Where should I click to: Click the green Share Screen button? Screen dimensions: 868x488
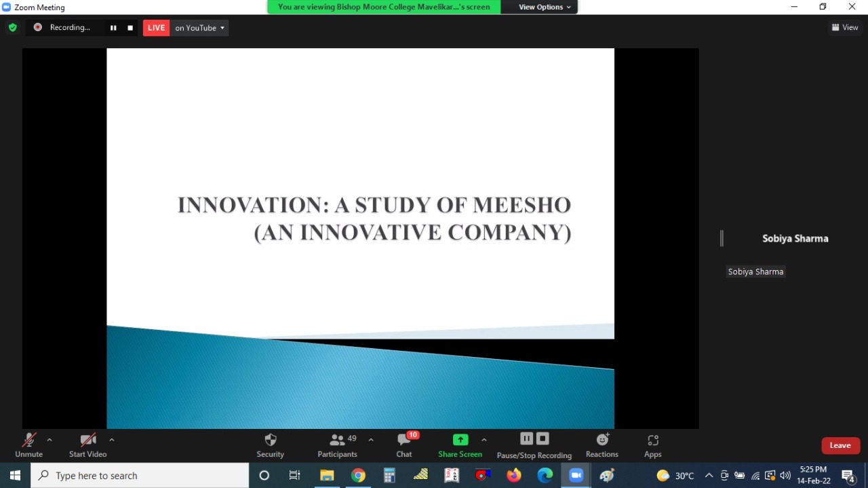click(x=460, y=445)
